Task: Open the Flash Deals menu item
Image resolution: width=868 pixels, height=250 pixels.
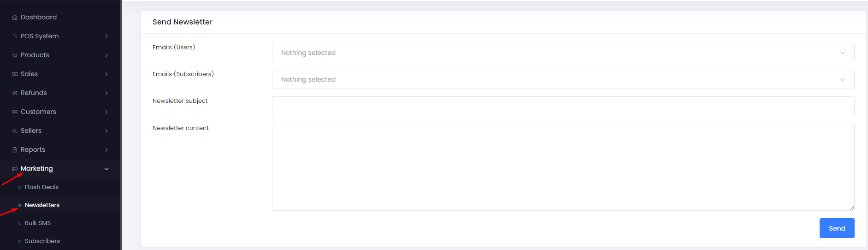Action: [41, 187]
